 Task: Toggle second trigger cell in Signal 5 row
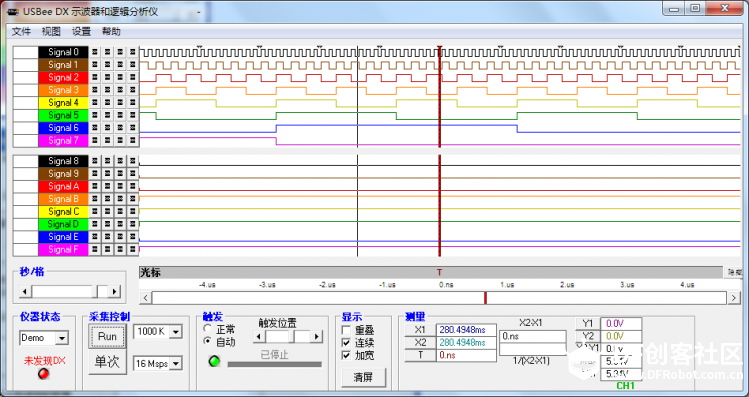tap(107, 115)
